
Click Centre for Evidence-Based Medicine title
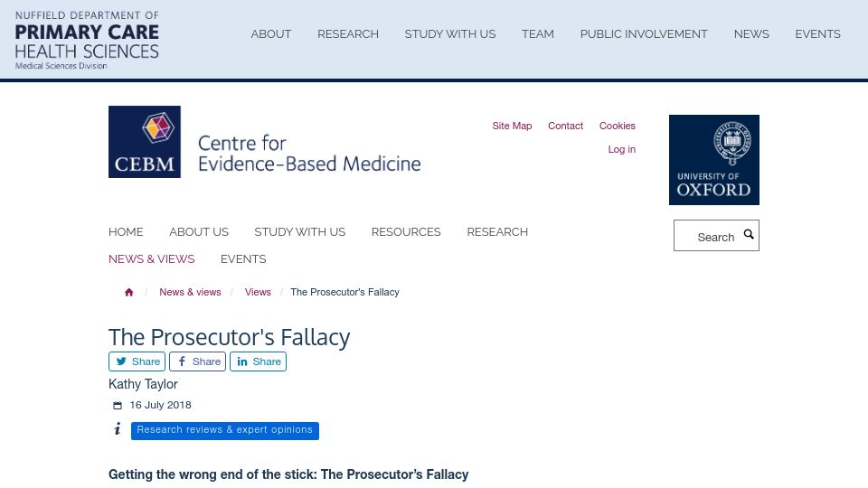click(x=309, y=154)
